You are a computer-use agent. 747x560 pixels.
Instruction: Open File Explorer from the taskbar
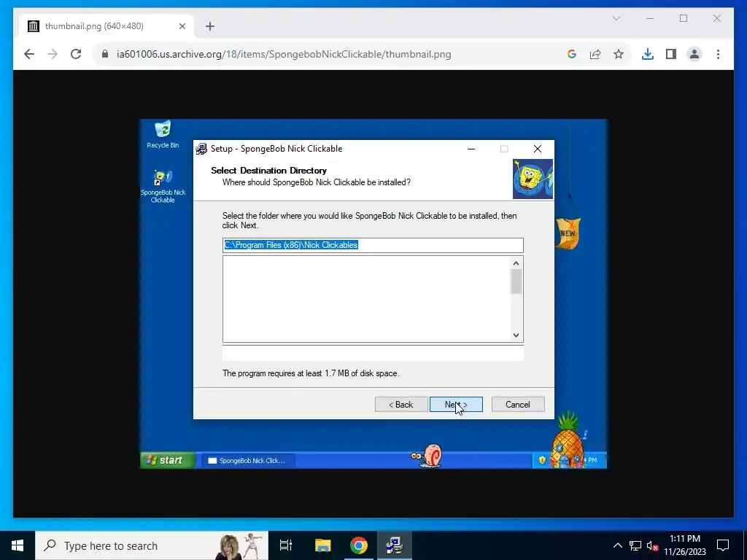pos(322,545)
